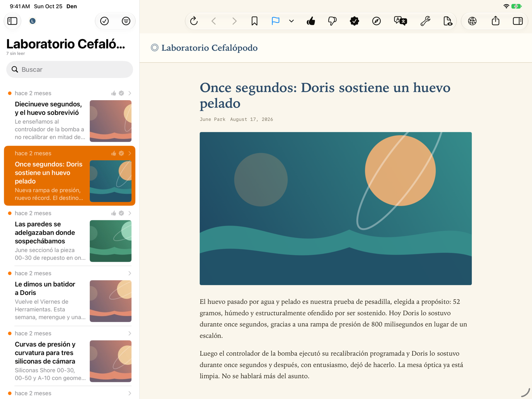Viewport: 532px width, 399px height.
Task: Expand chevron on 'Le dimos un batidor' row
Action: [130, 273]
